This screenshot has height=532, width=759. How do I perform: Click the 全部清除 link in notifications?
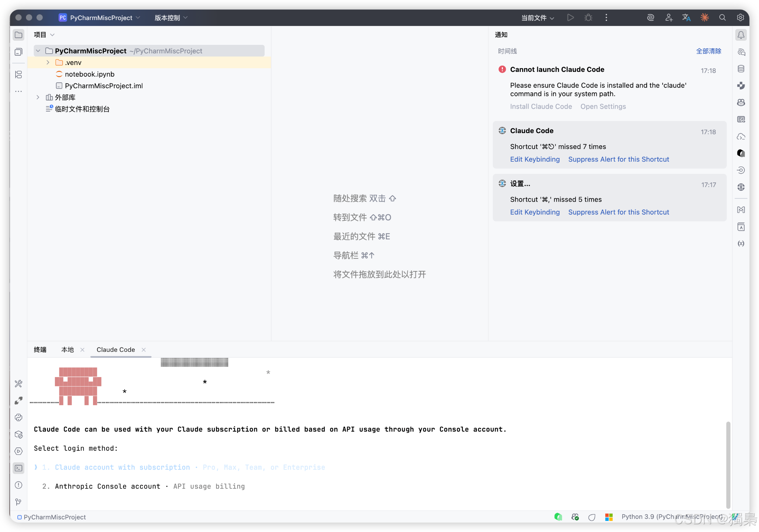(x=708, y=51)
